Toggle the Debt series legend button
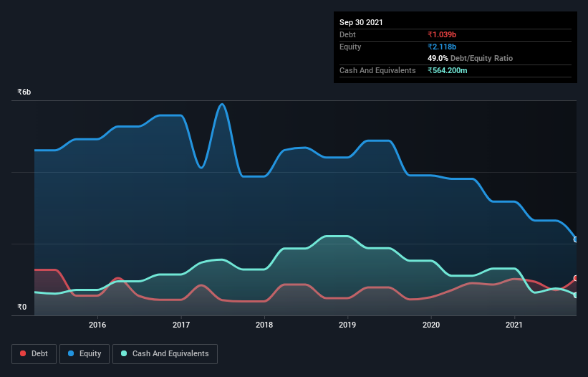588x377 pixels. click(x=33, y=354)
